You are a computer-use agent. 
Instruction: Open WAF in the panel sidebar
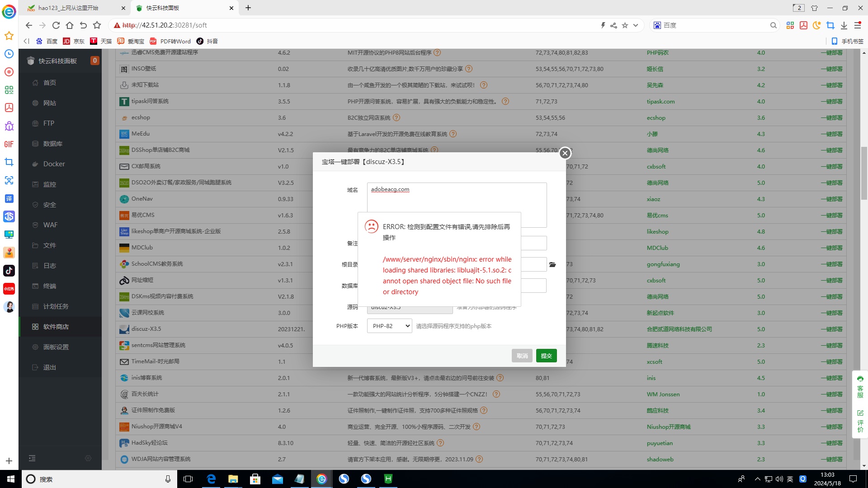pos(50,225)
